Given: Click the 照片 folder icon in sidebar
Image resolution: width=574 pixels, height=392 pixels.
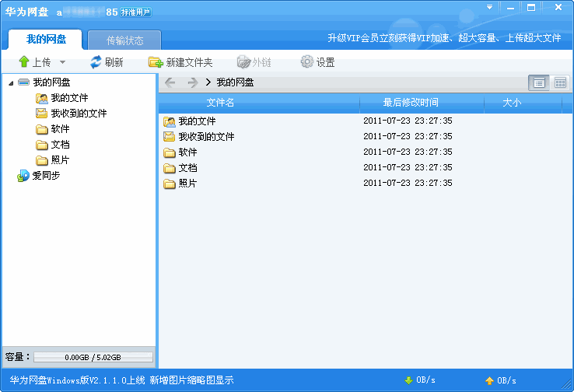Looking at the screenshot, I should (x=42, y=160).
